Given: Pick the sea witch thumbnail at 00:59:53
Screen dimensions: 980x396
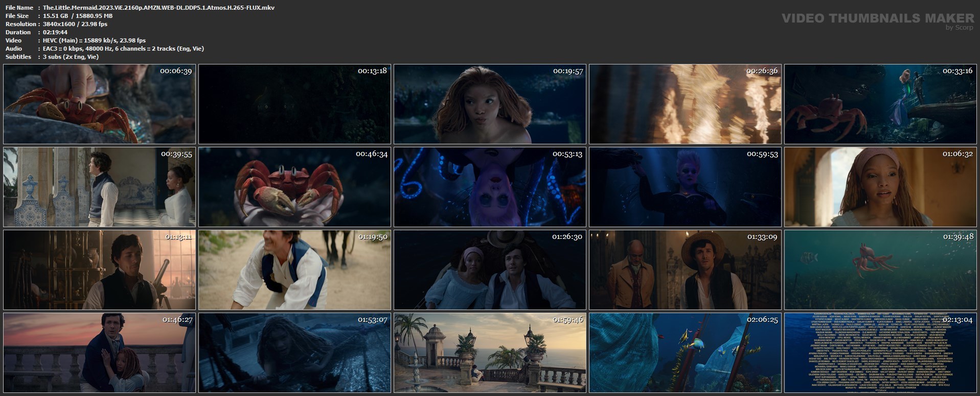Looking at the screenshot, I should pos(685,187).
